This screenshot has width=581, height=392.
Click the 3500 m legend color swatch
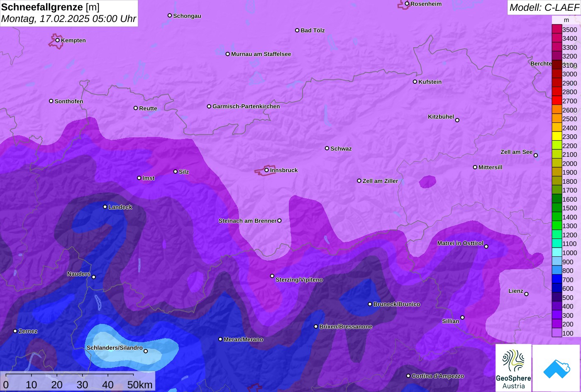point(557,29)
